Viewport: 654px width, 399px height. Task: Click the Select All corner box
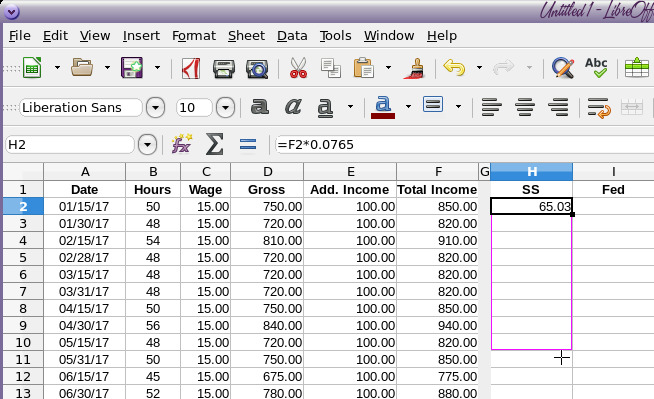(x=23, y=171)
